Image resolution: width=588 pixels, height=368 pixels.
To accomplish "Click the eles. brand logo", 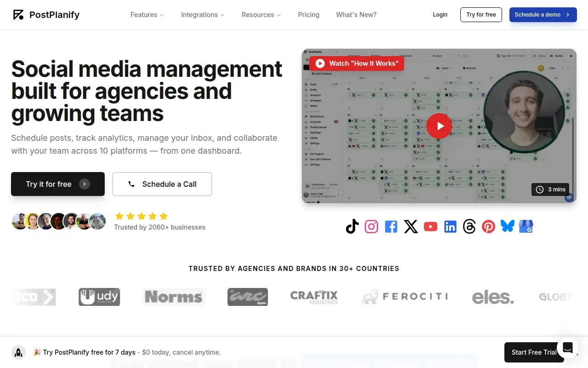I will (493, 297).
